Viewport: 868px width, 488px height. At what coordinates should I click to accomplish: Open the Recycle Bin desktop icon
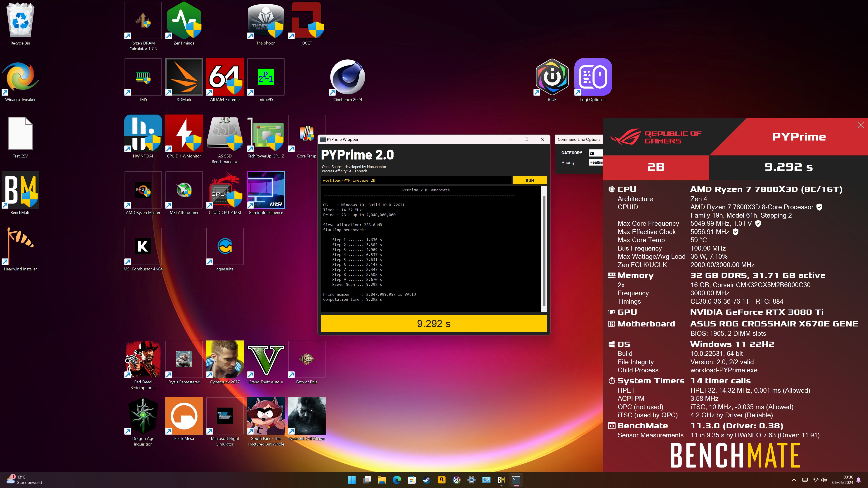click(20, 23)
